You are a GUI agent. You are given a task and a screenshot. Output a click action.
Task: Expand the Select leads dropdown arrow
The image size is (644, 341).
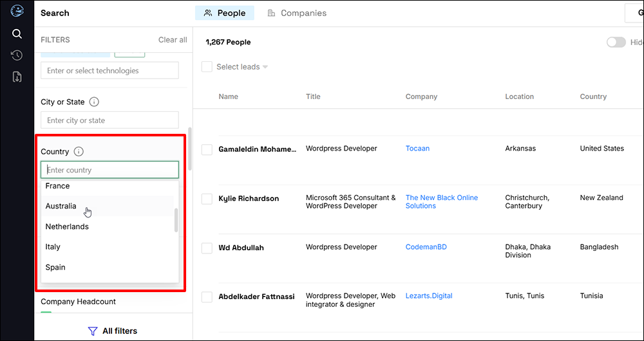point(265,68)
